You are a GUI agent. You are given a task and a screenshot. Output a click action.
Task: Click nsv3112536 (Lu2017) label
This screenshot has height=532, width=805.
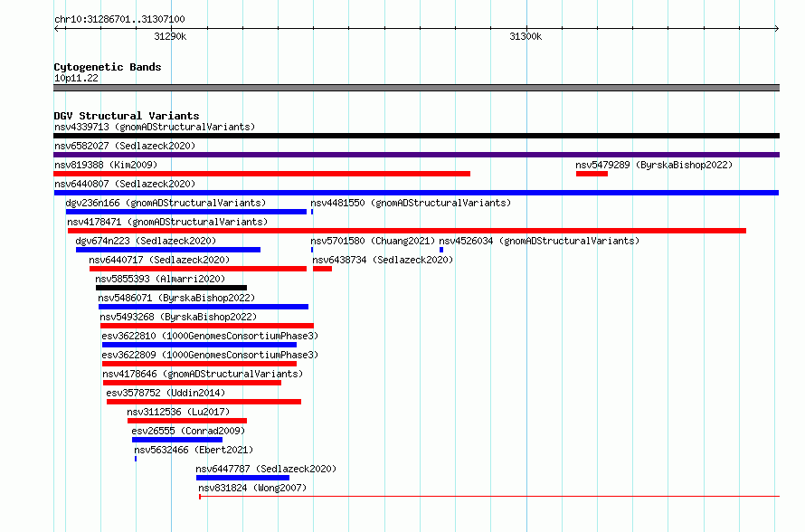pyautogui.click(x=178, y=412)
